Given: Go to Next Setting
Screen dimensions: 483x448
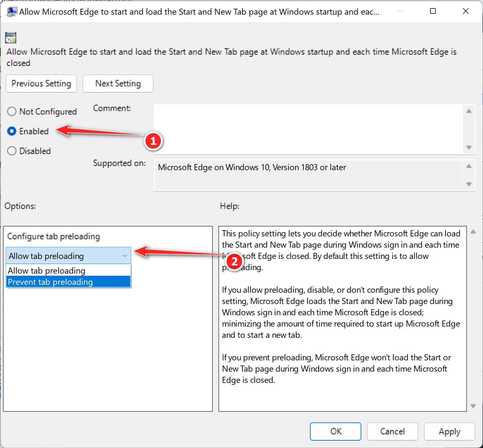Looking at the screenshot, I should [118, 83].
